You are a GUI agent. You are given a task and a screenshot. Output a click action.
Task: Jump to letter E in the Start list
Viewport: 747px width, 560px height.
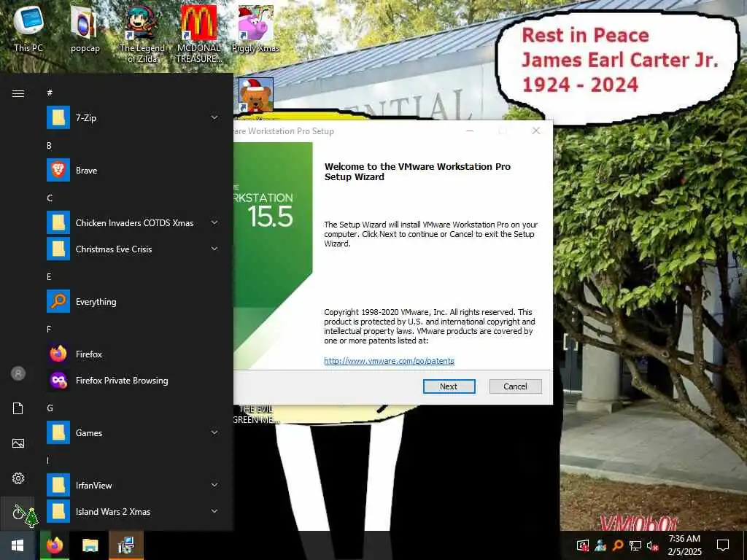(49, 276)
